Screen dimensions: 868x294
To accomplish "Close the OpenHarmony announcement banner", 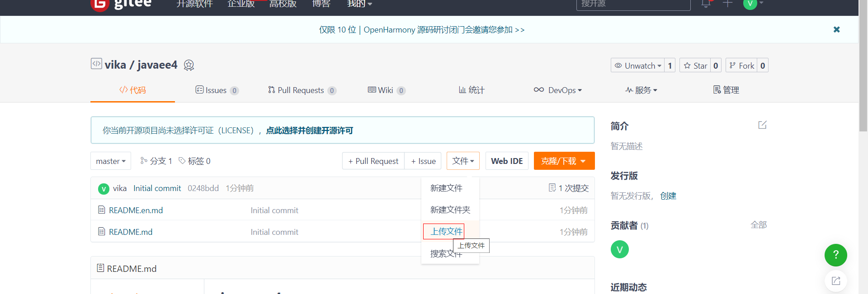I will coord(837,29).
